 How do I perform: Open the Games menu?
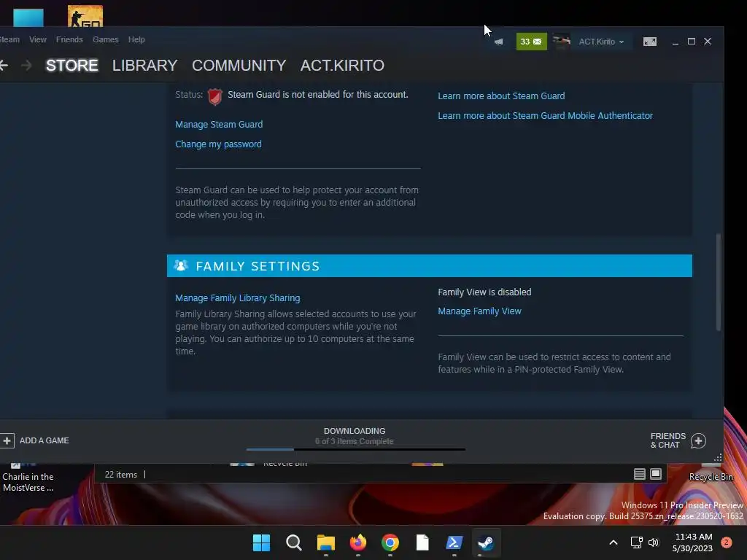click(x=105, y=39)
